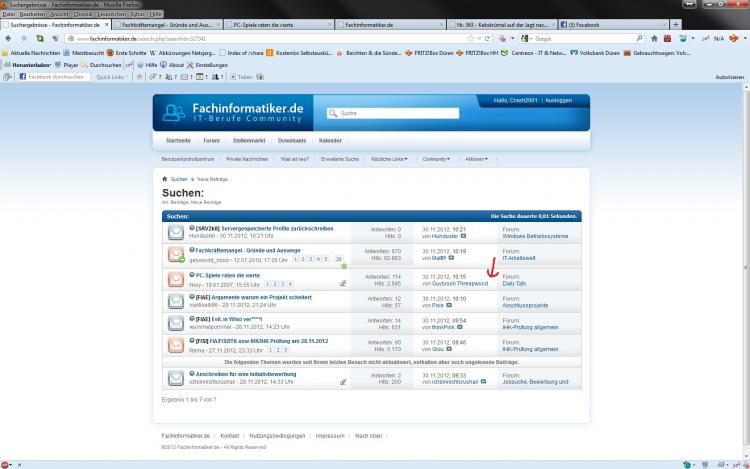750x469 pixels.
Task: Go to last post by thinkPink arrow icon
Action: (460, 327)
